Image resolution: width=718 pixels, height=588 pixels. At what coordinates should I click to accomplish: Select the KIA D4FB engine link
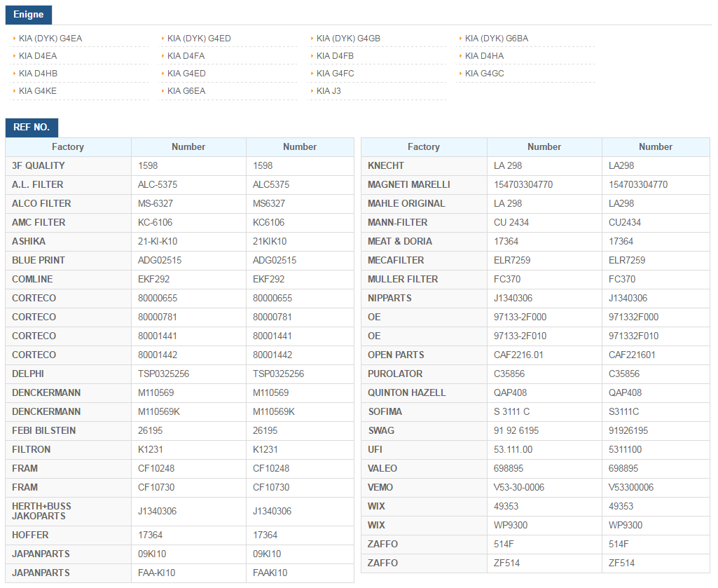[x=335, y=56]
